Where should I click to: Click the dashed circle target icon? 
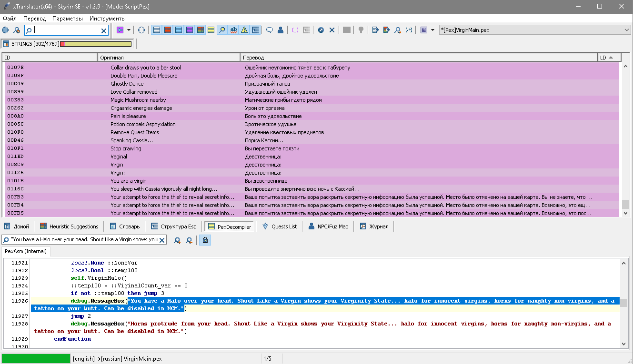click(x=141, y=30)
